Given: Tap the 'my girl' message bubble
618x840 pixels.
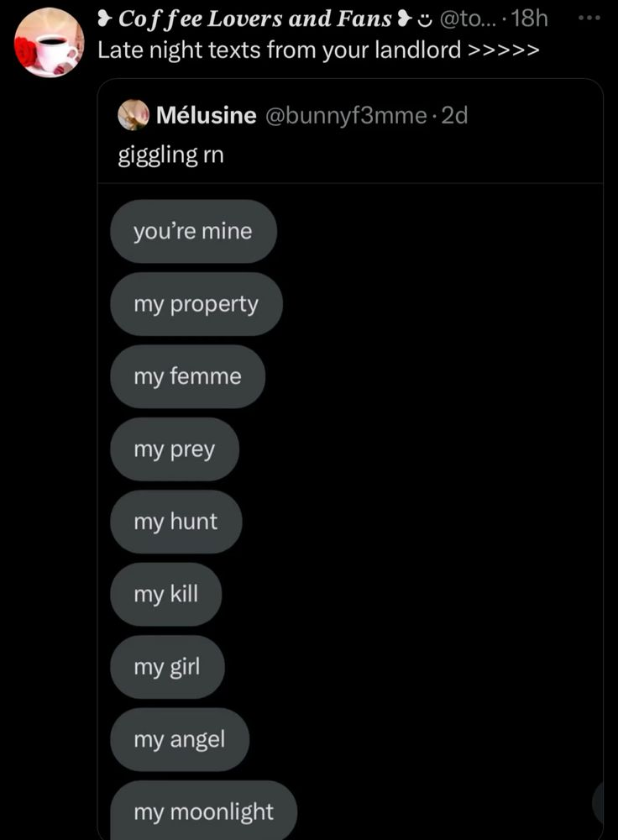Looking at the screenshot, I should click(167, 667).
